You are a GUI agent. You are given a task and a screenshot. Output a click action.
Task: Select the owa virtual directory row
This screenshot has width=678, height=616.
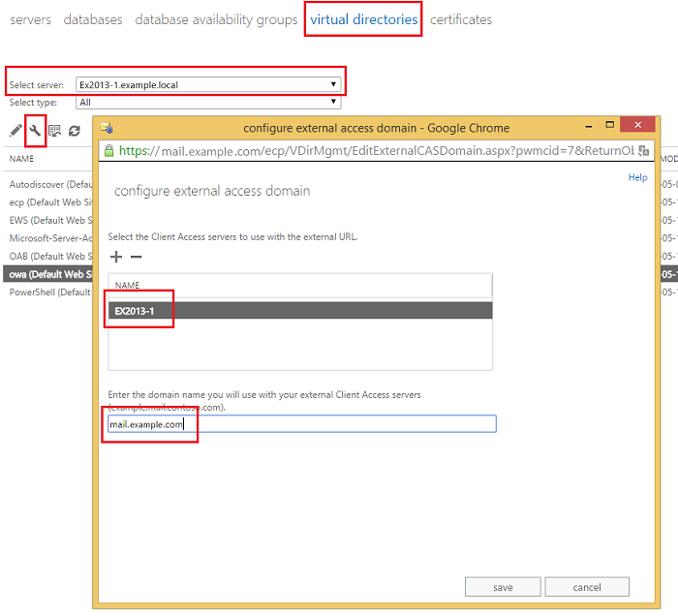pos(48,274)
